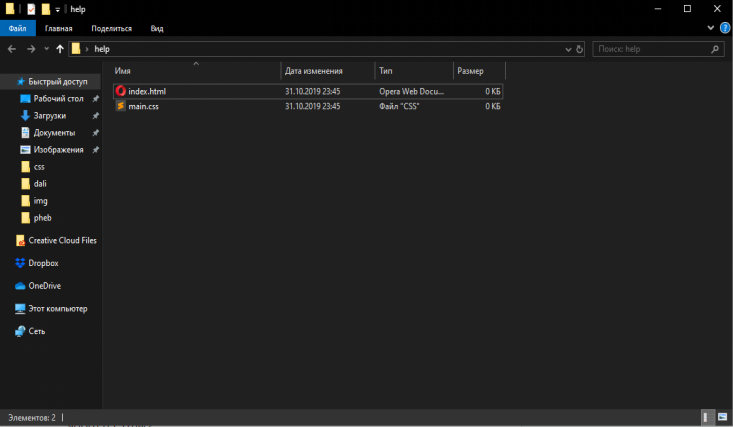
Task: Select the index.html file
Action: 308,91
